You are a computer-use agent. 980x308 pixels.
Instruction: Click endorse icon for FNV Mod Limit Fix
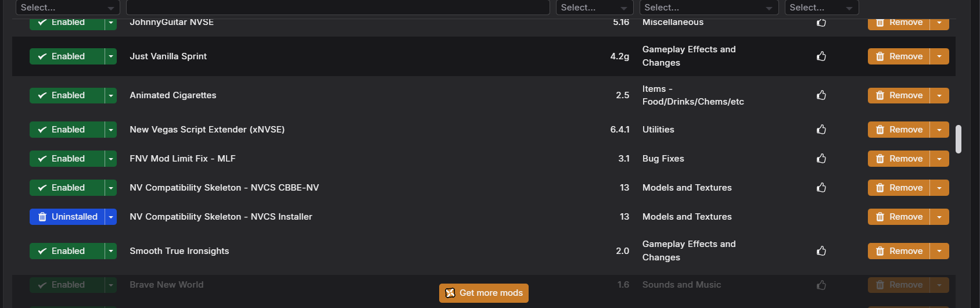click(x=821, y=159)
